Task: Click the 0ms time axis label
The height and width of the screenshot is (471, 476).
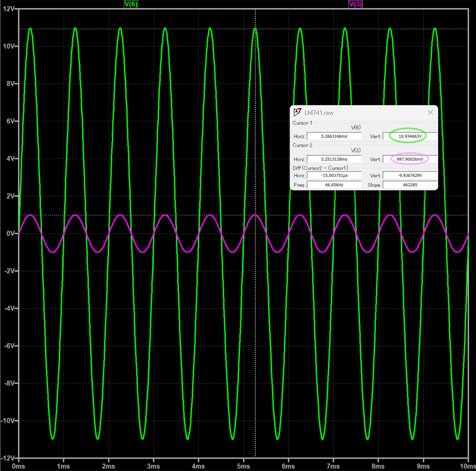Action: pos(18,466)
